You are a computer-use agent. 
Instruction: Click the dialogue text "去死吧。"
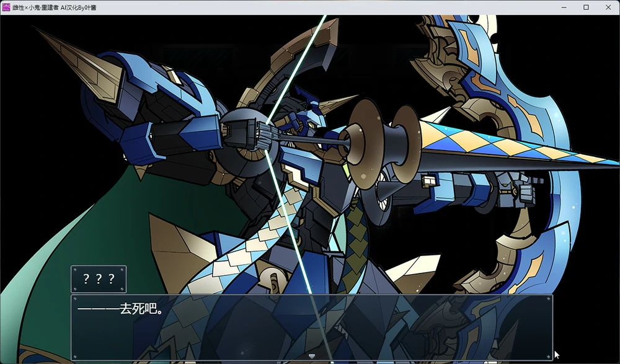click(x=141, y=308)
